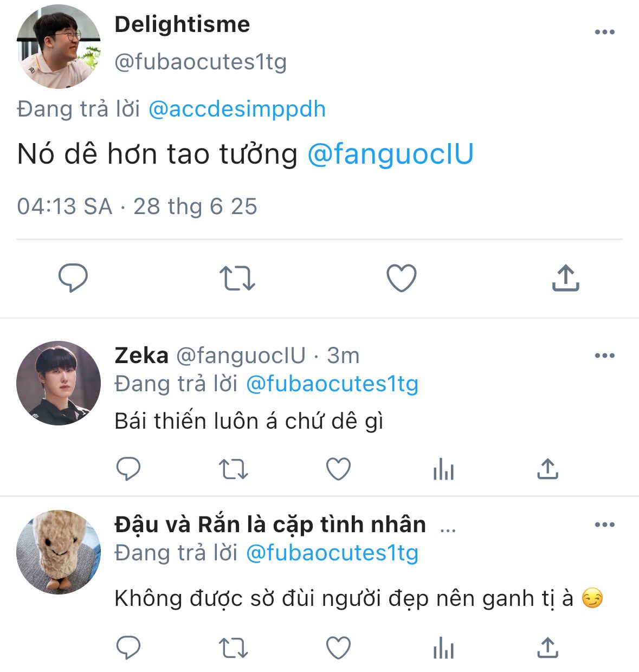The width and height of the screenshot is (639, 672).
Task: Retweet Zeka's reply
Action: coord(233,469)
